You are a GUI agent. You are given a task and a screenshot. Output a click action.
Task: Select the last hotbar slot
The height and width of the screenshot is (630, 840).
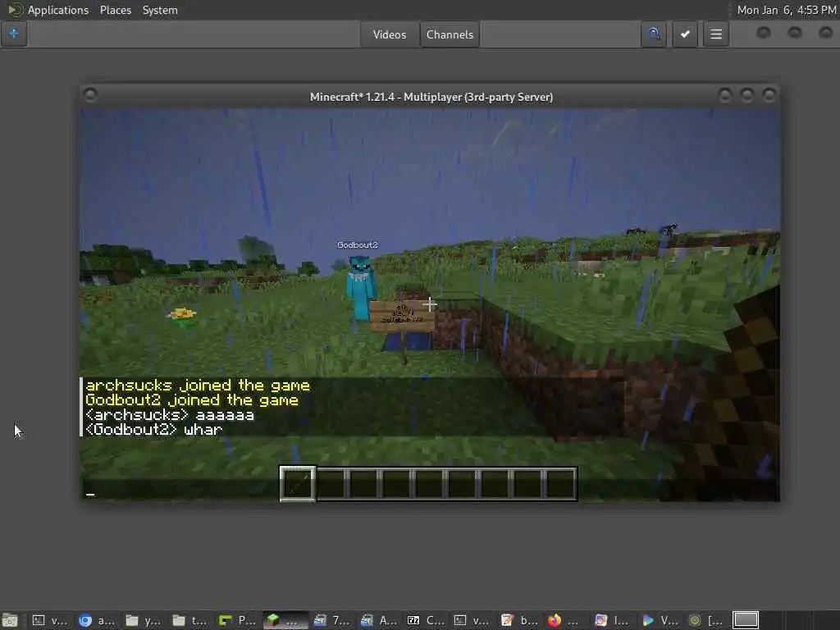[x=560, y=484]
